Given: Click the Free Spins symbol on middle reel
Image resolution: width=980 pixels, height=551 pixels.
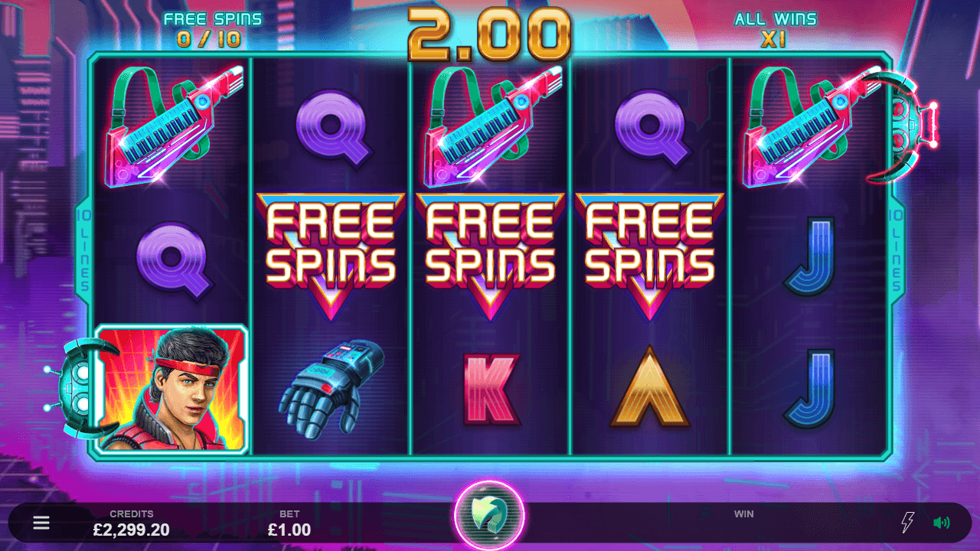Looking at the screenshot, I should click(x=490, y=256).
